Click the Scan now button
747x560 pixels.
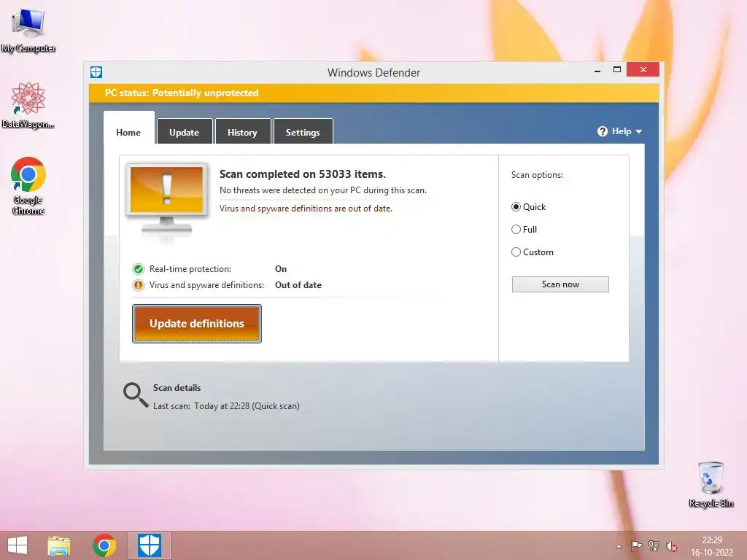pyautogui.click(x=560, y=284)
